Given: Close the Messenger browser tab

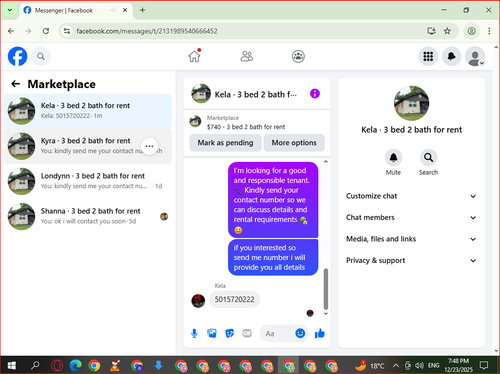Looking at the screenshot, I should click(x=125, y=10).
